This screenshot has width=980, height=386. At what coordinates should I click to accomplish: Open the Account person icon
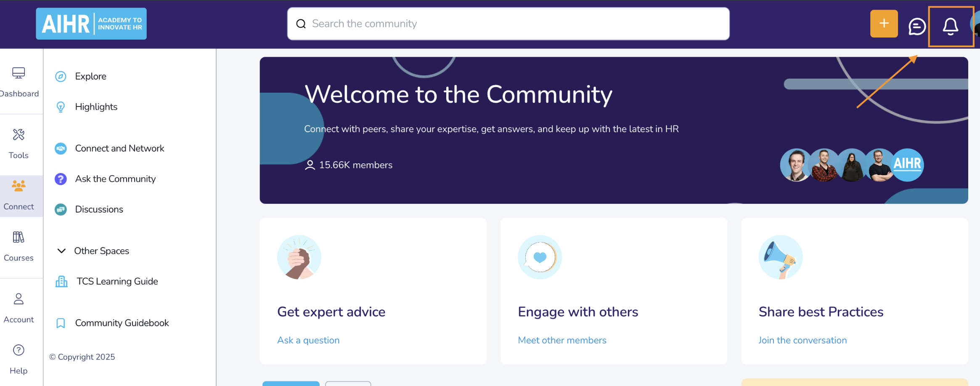tap(19, 299)
